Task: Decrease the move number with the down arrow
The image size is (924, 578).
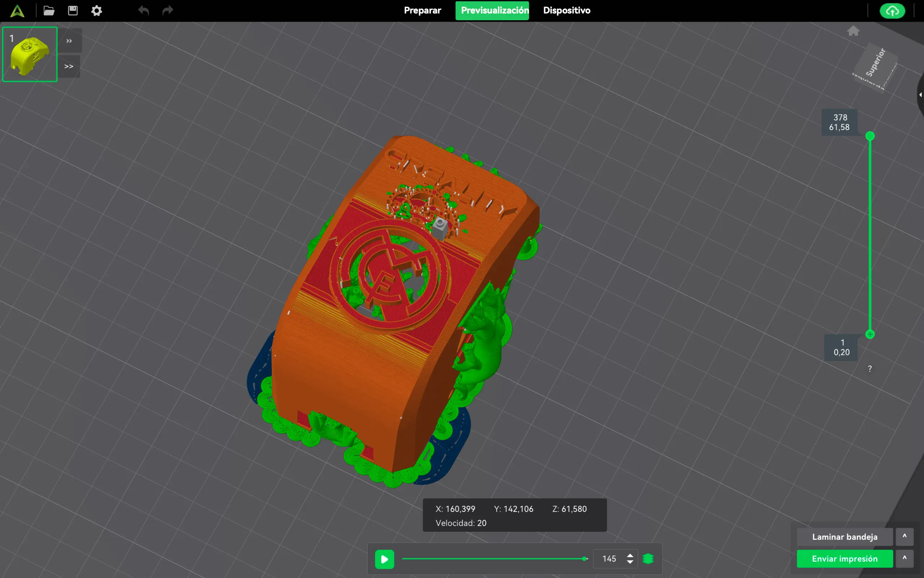Action: point(630,562)
